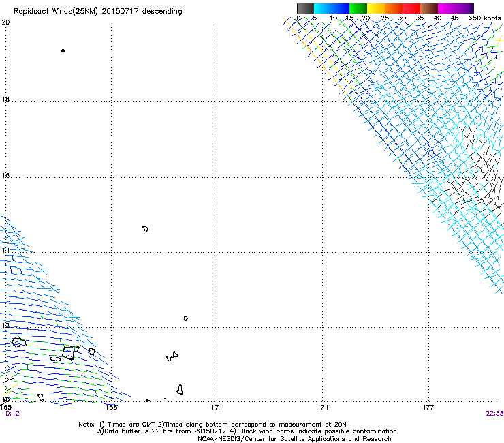Click the orange 25-30 knots color swatch

(x=394, y=8)
